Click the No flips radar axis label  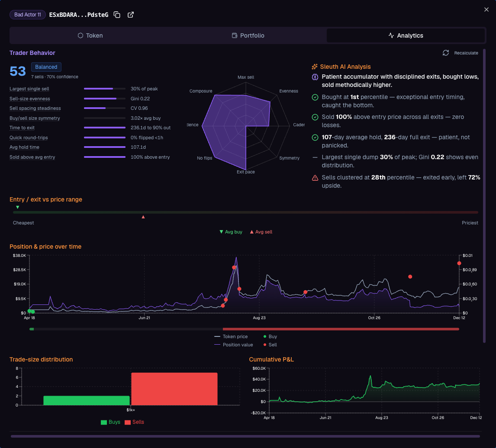pos(205,158)
